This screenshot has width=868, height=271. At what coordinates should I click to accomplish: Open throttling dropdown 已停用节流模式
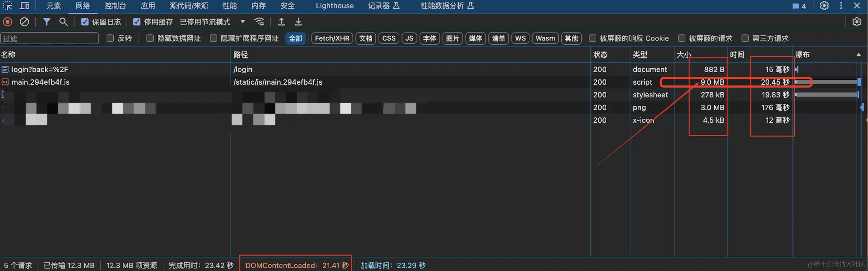213,22
